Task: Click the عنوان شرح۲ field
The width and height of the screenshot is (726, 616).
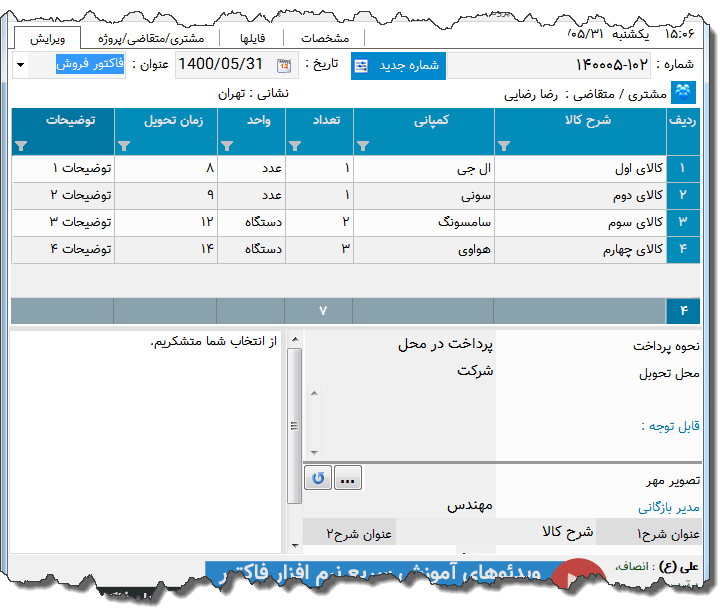Action: [350, 532]
